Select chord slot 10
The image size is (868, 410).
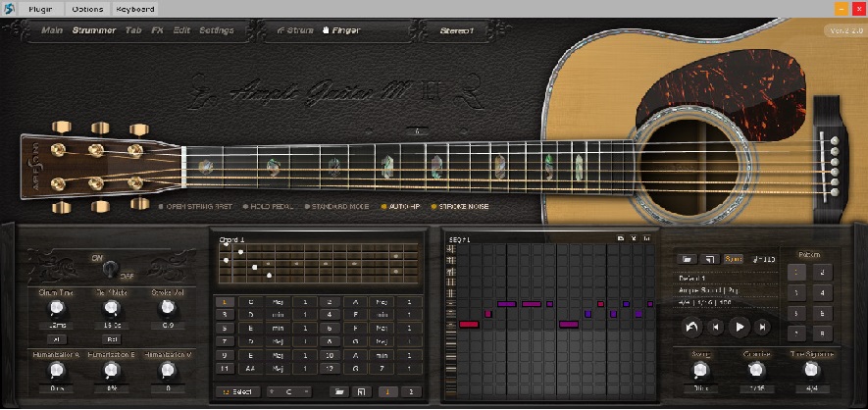pos(330,355)
